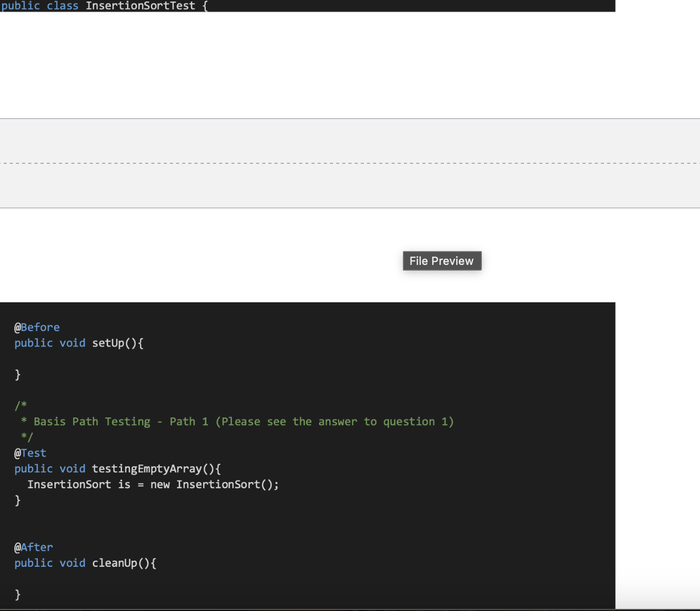The image size is (700, 611).
Task: Click the 'public void testingEmptyArray(){' line
Action: pyautogui.click(x=118, y=469)
